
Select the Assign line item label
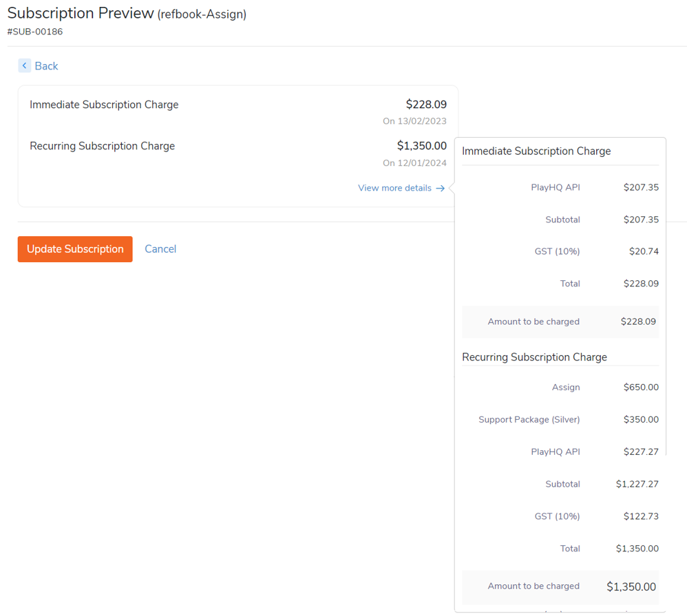[x=565, y=387]
